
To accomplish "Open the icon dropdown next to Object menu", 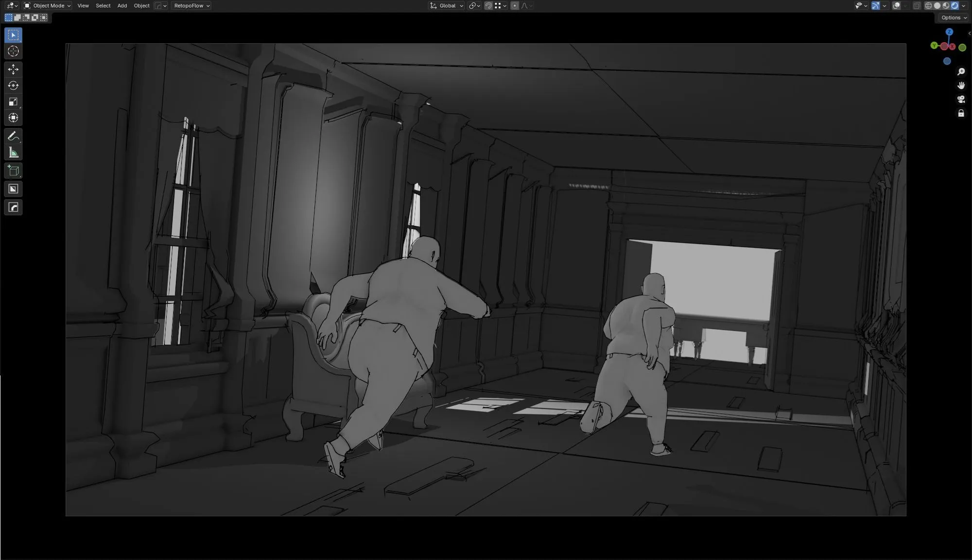I will pyautogui.click(x=161, y=6).
